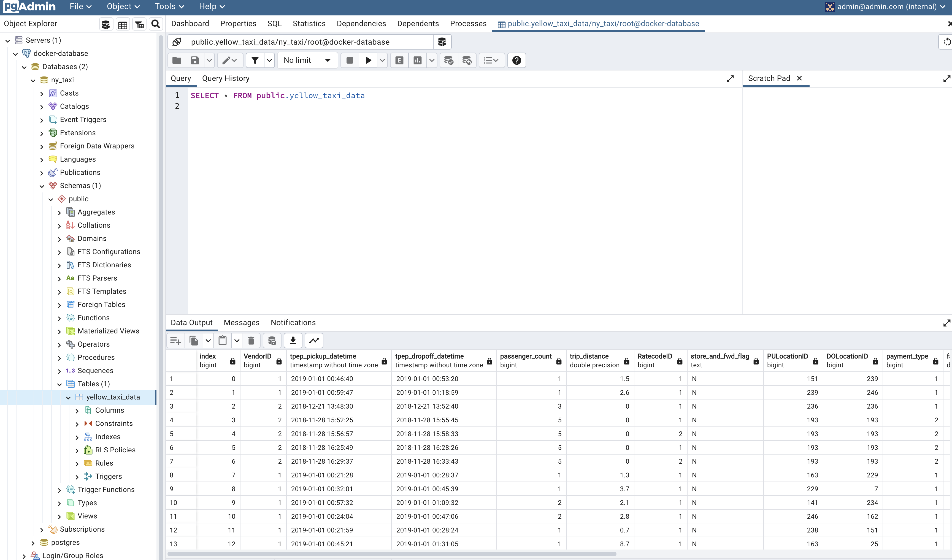Switch to the Query History tab
Image resolution: width=952 pixels, height=560 pixels.
point(226,78)
